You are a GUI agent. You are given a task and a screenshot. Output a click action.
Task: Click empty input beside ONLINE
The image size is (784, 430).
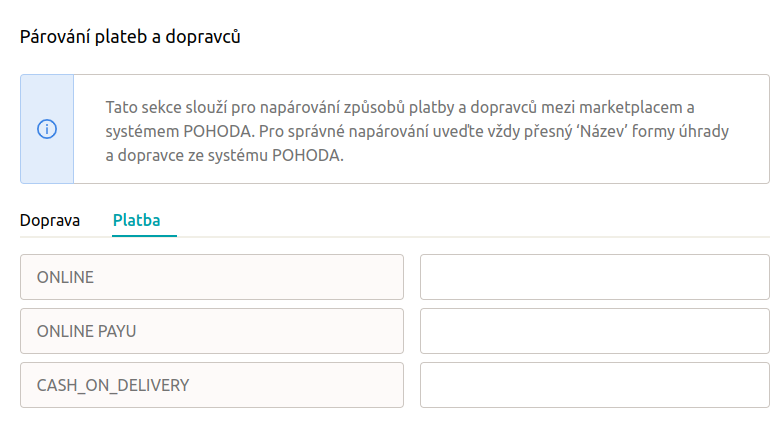594,277
